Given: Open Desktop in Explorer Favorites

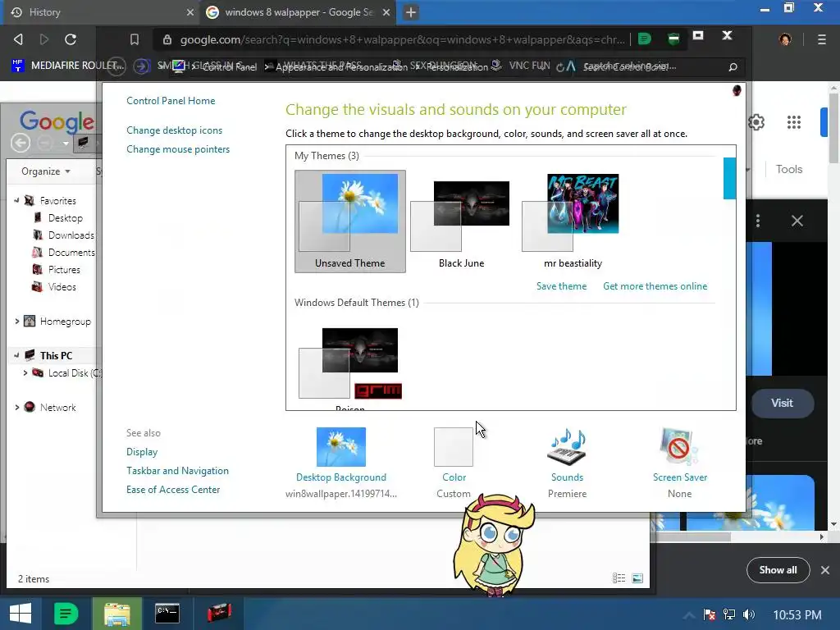Looking at the screenshot, I should [x=66, y=218].
